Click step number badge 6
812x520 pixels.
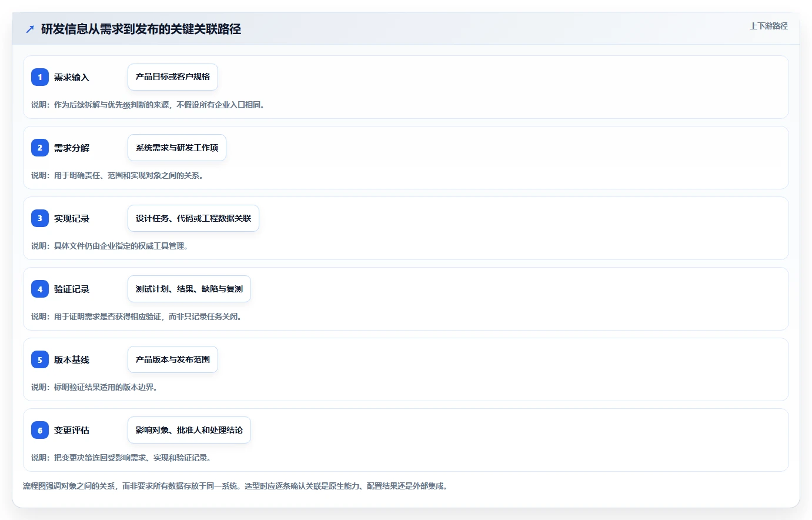click(40, 430)
